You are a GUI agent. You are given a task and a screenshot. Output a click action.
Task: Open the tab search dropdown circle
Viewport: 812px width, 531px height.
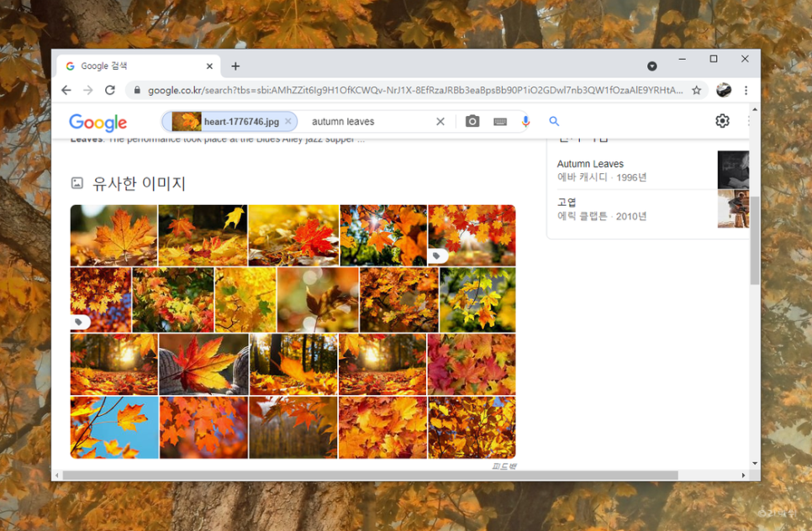point(652,66)
